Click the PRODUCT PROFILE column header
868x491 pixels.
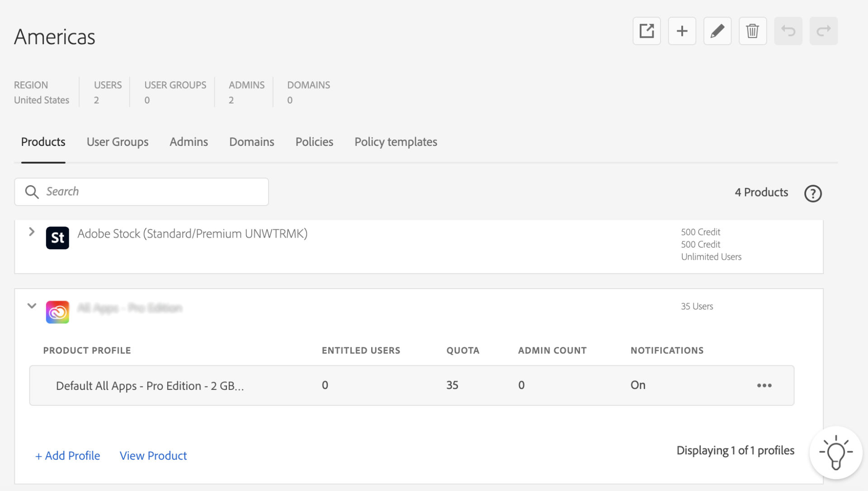tap(87, 351)
